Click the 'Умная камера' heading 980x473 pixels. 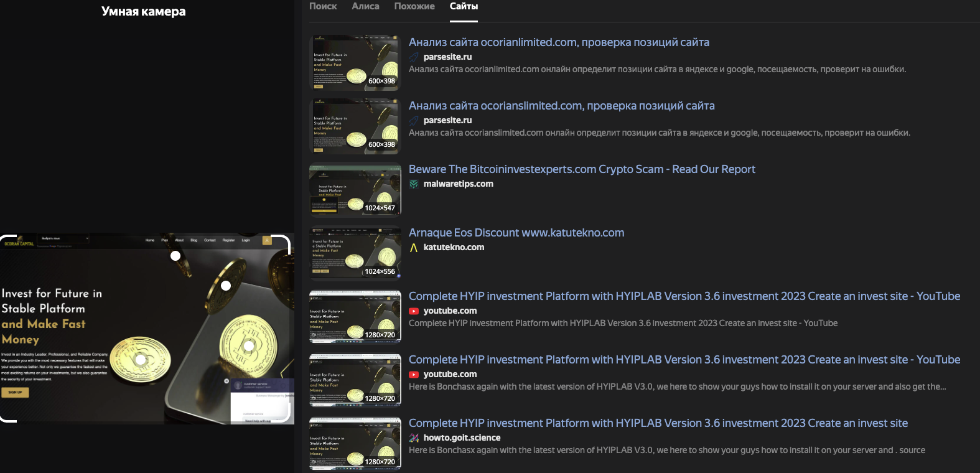pyautogui.click(x=144, y=11)
